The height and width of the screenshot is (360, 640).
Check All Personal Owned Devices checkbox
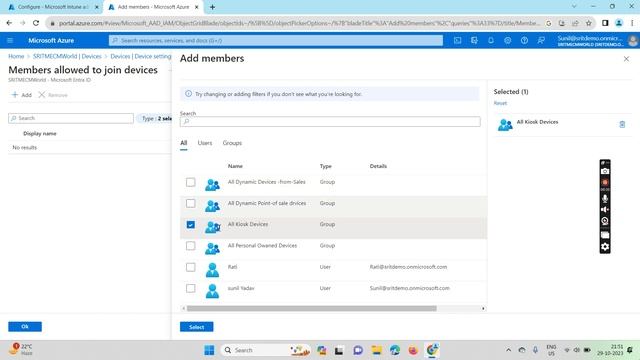click(x=191, y=246)
